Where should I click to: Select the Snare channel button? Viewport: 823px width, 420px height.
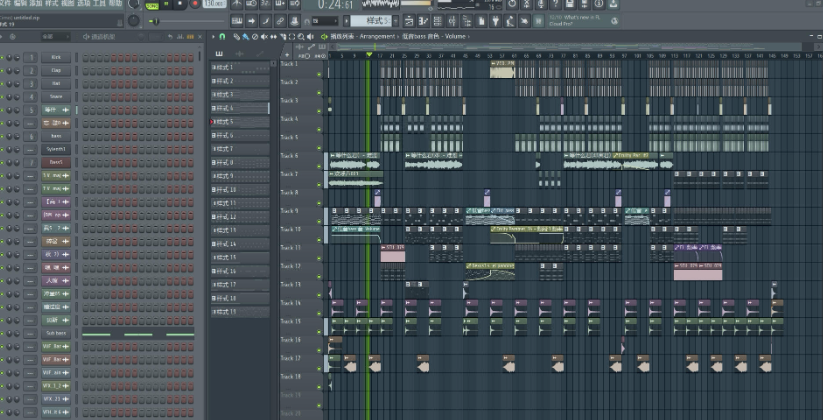point(56,97)
